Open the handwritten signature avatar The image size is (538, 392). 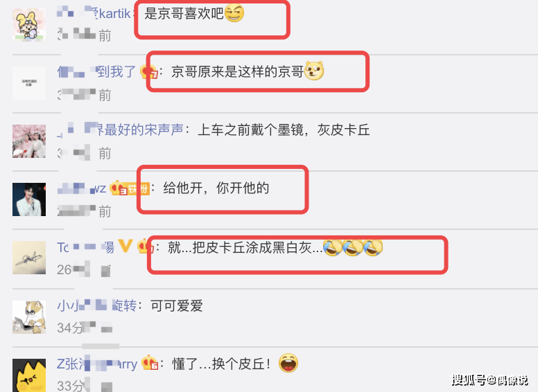[x=29, y=258]
